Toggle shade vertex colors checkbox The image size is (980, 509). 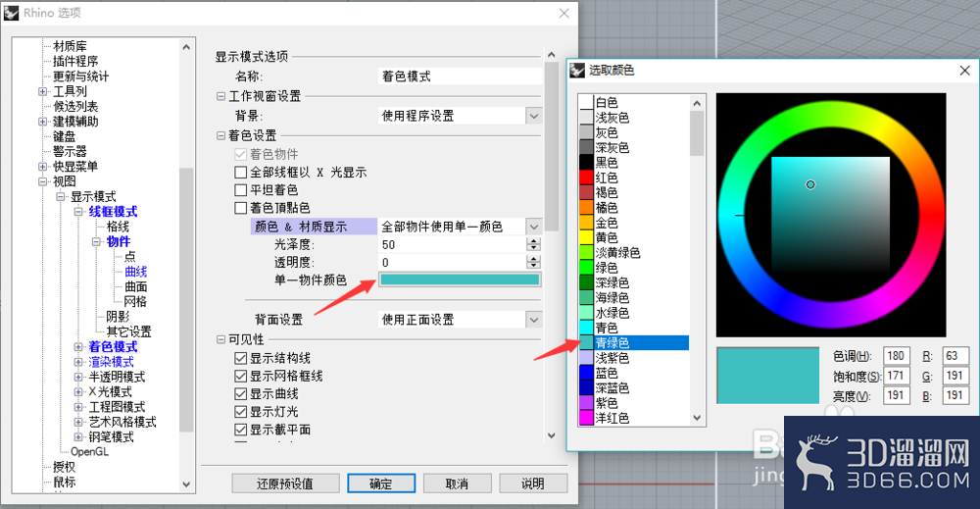pos(241,208)
